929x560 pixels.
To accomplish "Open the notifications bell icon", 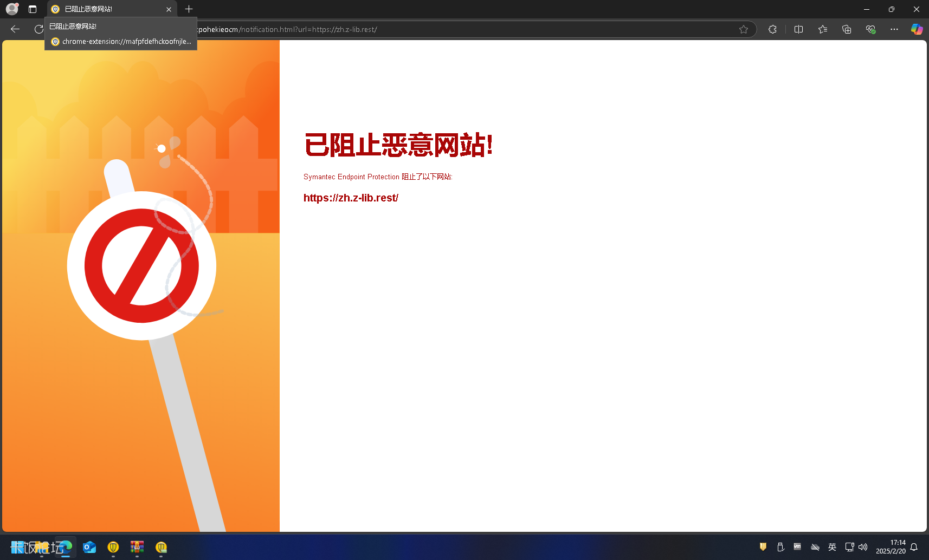I will click(x=914, y=547).
